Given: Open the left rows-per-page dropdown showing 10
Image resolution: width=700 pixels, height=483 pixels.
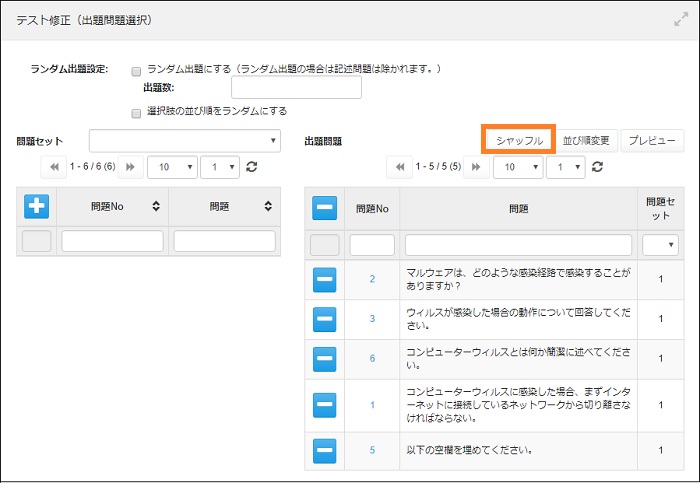Looking at the screenshot, I should pos(172,167).
